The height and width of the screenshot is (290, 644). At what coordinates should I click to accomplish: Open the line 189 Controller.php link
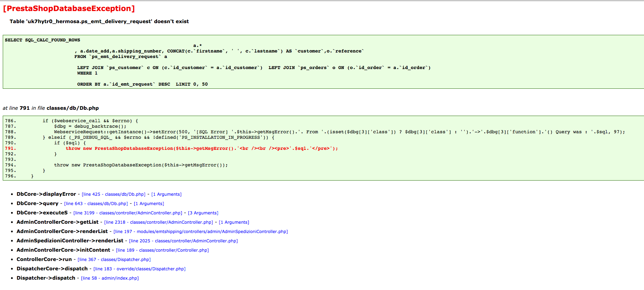162,250
